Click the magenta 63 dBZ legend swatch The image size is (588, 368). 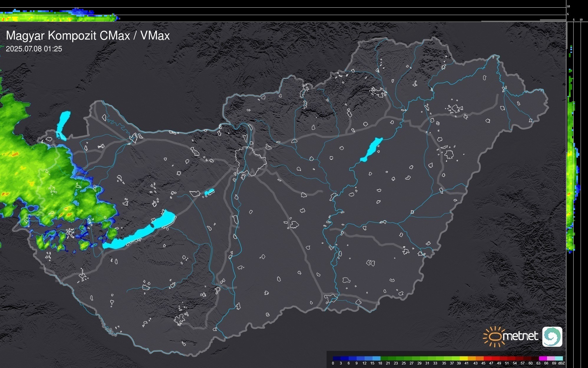point(542,358)
